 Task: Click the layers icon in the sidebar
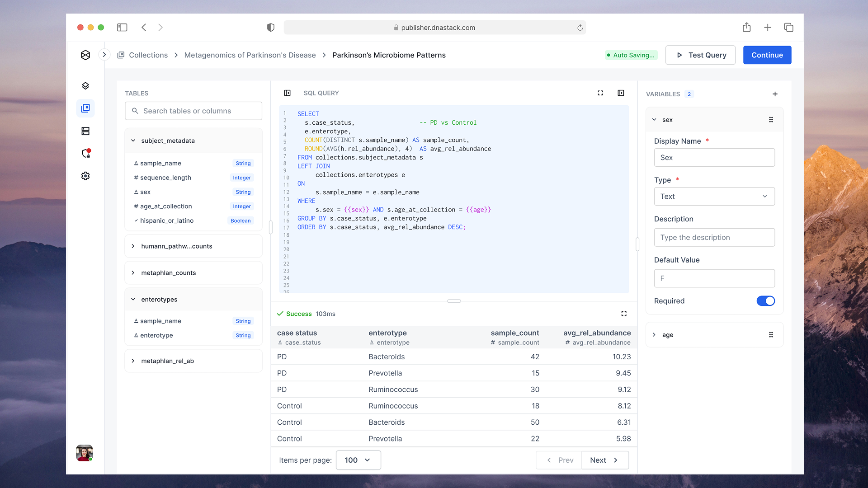click(85, 85)
